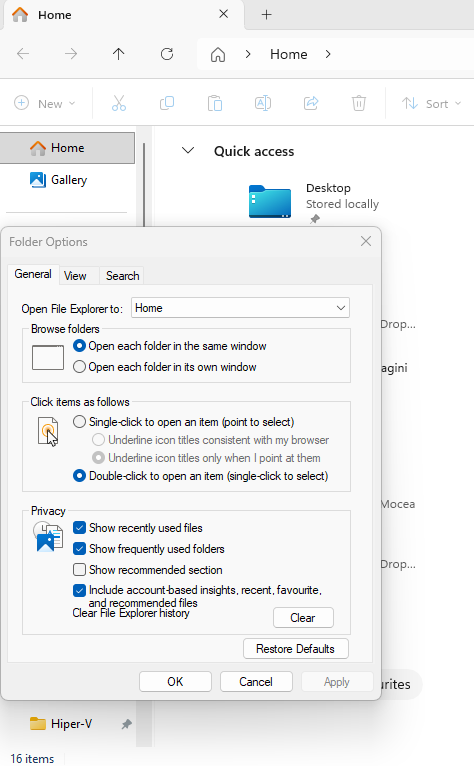The height and width of the screenshot is (766, 474).
Task: Click the Copy toolbar icon
Action: point(167,103)
